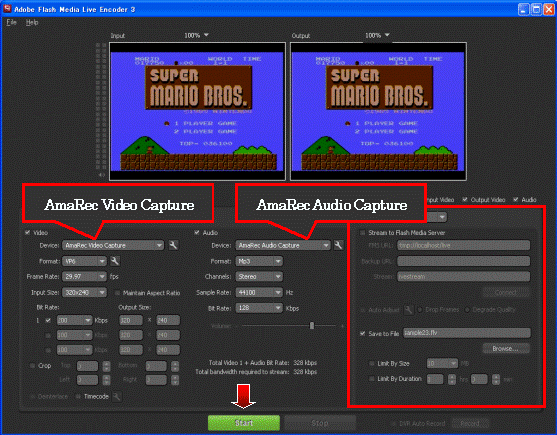557x435 pixels.
Task: Open video Device dropdown AmaRec Video Capture
Action: (113, 245)
